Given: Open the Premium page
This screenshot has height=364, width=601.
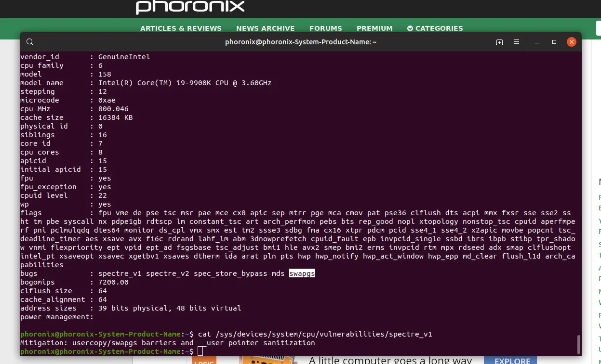Looking at the screenshot, I should point(374,28).
